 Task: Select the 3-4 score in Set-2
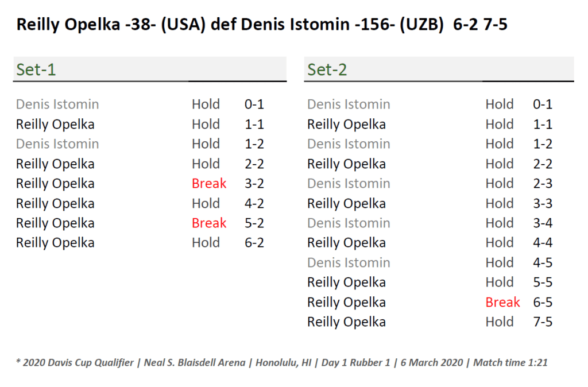(x=543, y=223)
